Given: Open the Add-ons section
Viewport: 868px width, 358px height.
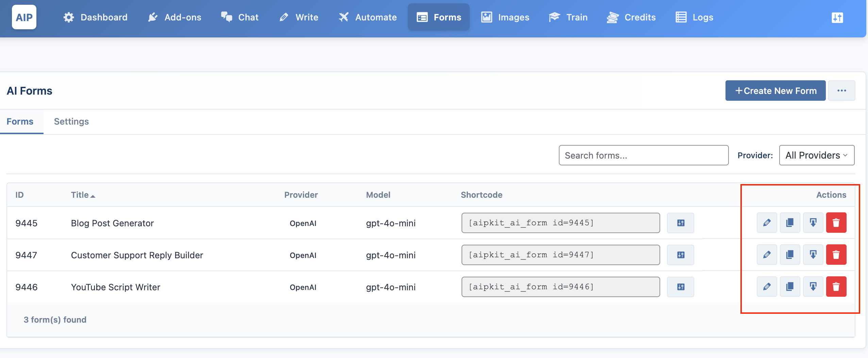Looking at the screenshot, I should pyautogui.click(x=175, y=17).
